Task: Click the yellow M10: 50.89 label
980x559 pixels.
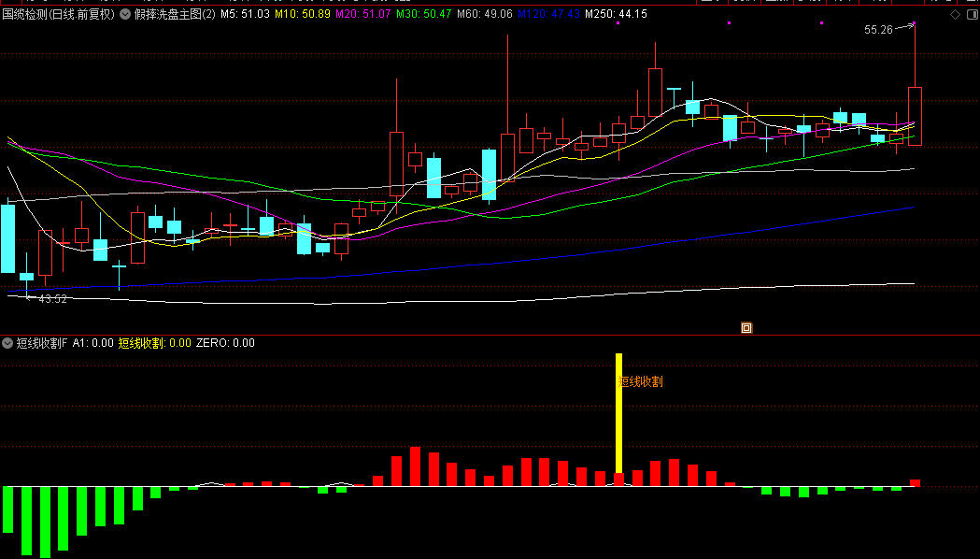Action: tap(303, 14)
